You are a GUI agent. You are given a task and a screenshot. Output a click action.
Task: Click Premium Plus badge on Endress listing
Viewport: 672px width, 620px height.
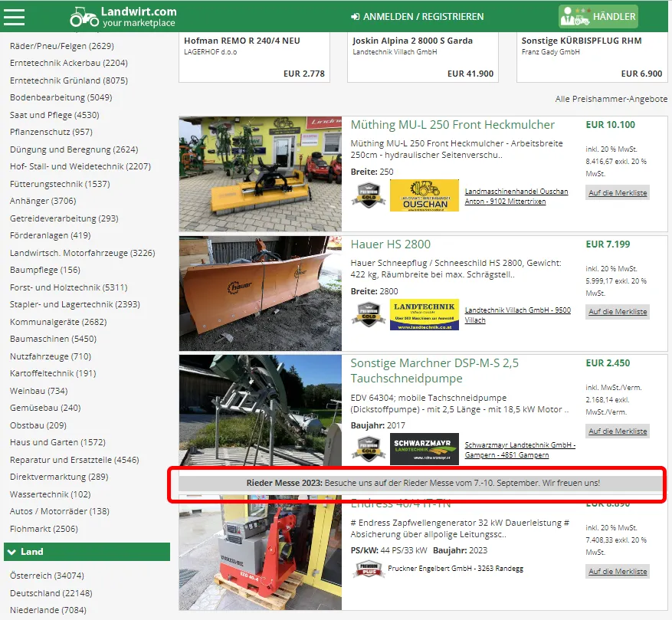tap(369, 569)
